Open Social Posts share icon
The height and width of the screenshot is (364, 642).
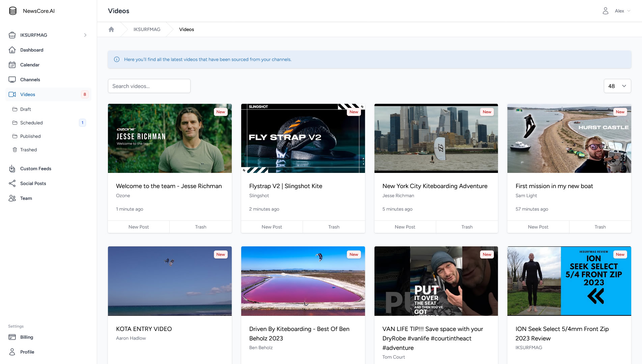pos(12,183)
